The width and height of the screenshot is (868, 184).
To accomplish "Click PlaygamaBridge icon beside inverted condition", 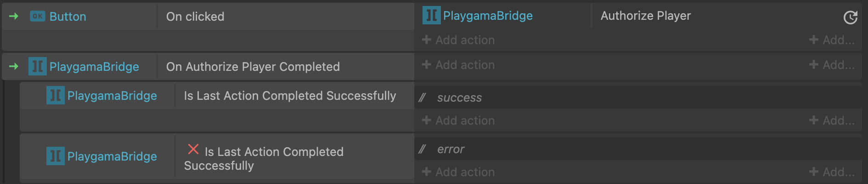I will 56,156.
